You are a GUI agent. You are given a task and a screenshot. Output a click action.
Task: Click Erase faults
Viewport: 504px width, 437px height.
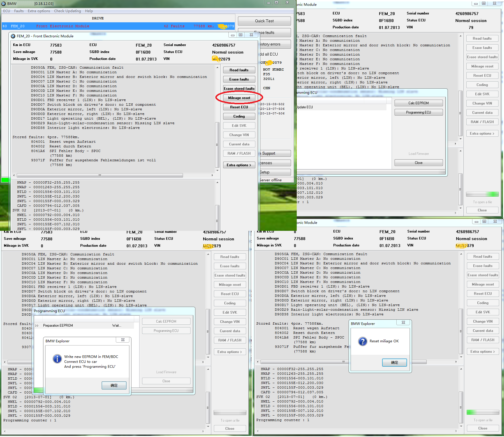(239, 79)
